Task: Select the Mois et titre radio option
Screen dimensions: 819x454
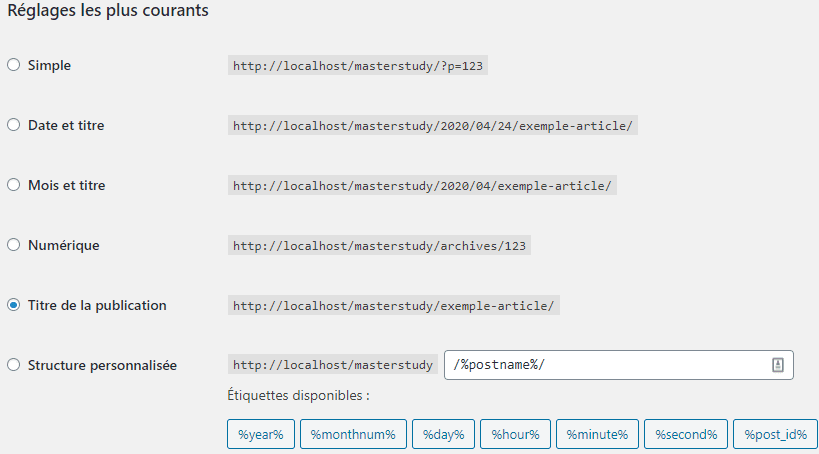Action: 14,185
